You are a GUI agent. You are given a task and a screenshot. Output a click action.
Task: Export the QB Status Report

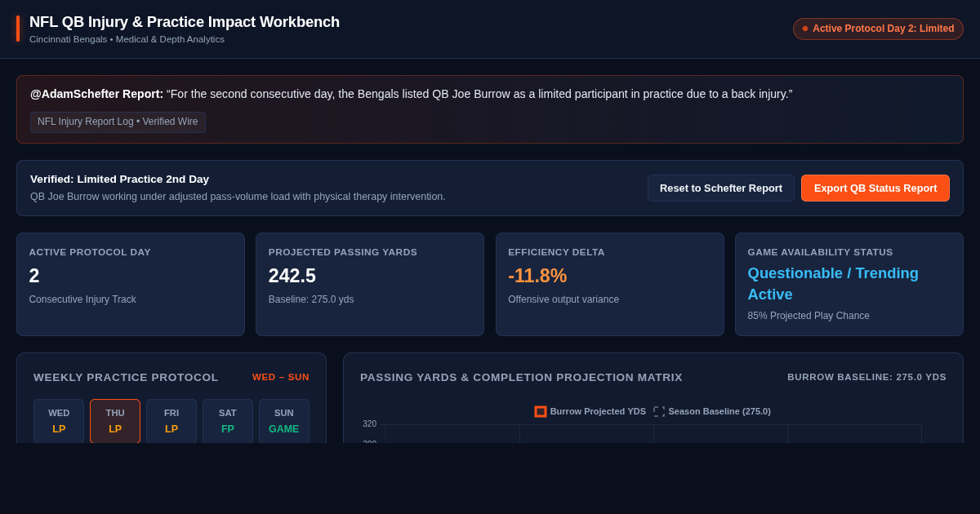pyautogui.click(x=875, y=188)
